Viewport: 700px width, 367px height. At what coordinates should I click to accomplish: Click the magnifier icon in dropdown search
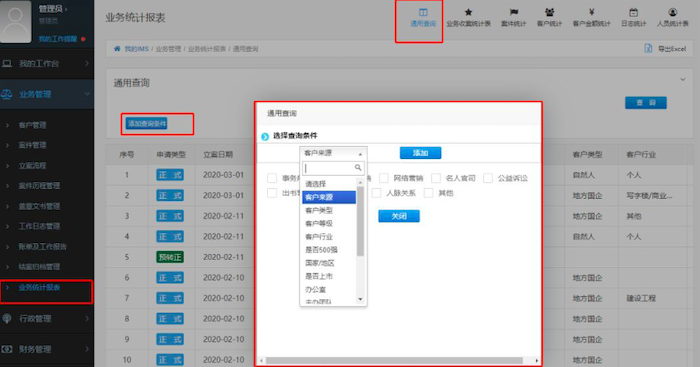point(358,168)
